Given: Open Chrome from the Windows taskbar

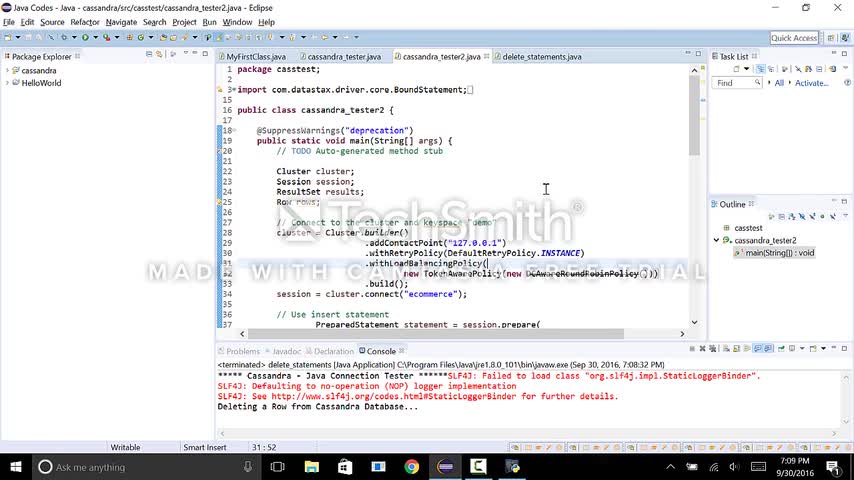Looking at the screenshot, I should coord(412,467).
